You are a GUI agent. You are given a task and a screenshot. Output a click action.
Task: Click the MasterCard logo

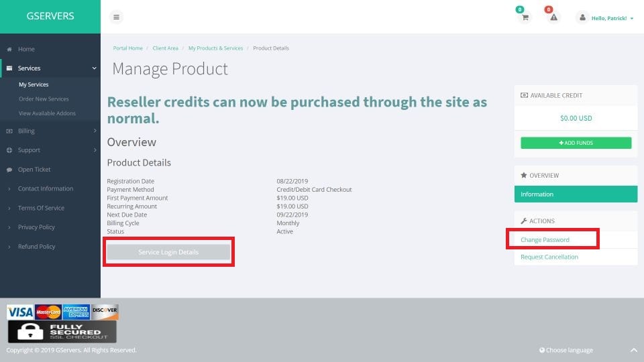[x=48, y=312]
